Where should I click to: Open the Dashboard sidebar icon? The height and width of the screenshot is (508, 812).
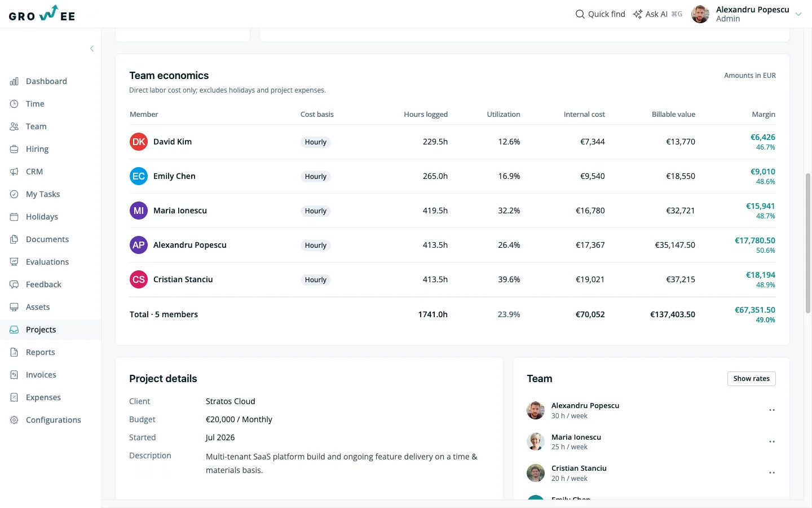14,81
